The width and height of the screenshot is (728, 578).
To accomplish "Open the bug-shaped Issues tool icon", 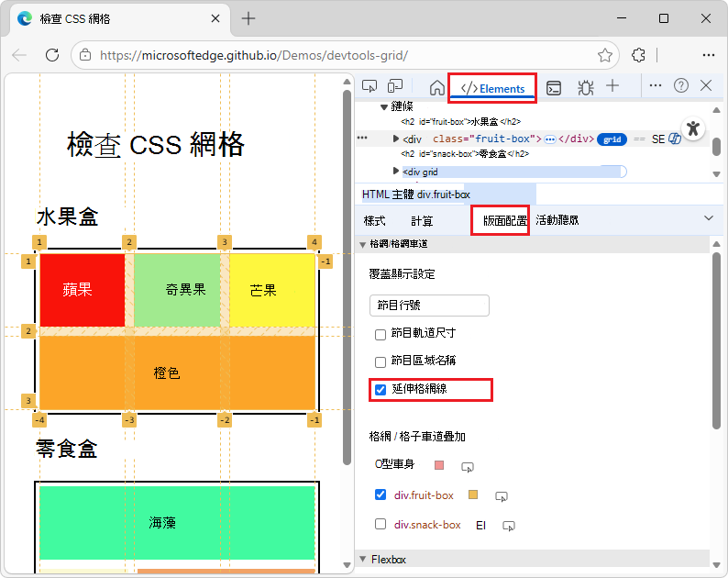I will (586, 87).
